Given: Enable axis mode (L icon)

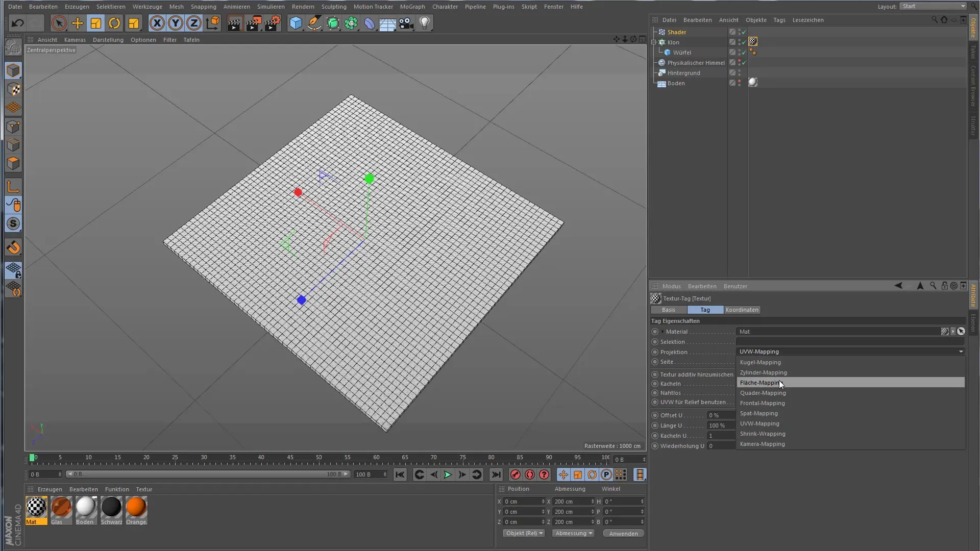Looking at the screenshot, I should (x=14, y=187).
